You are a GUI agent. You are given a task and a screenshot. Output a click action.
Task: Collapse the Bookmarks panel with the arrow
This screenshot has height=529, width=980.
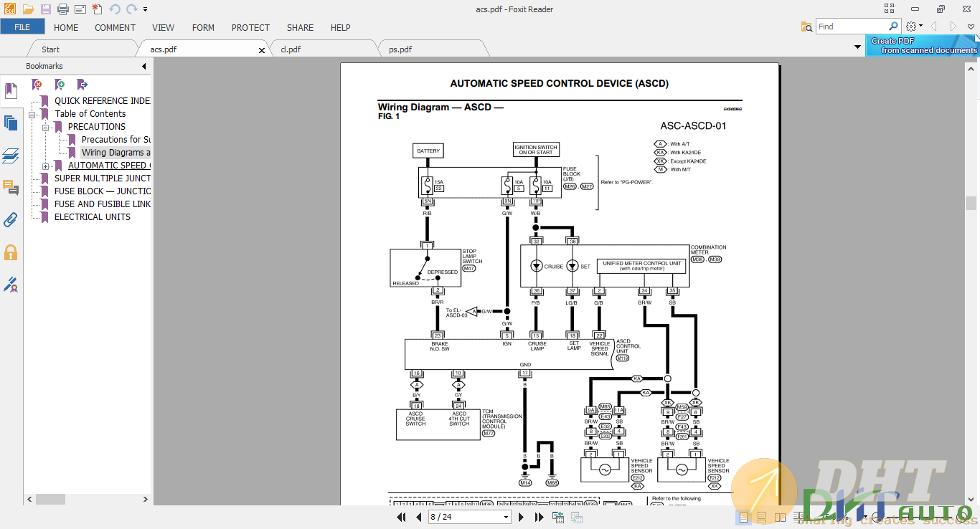[144, 66]
